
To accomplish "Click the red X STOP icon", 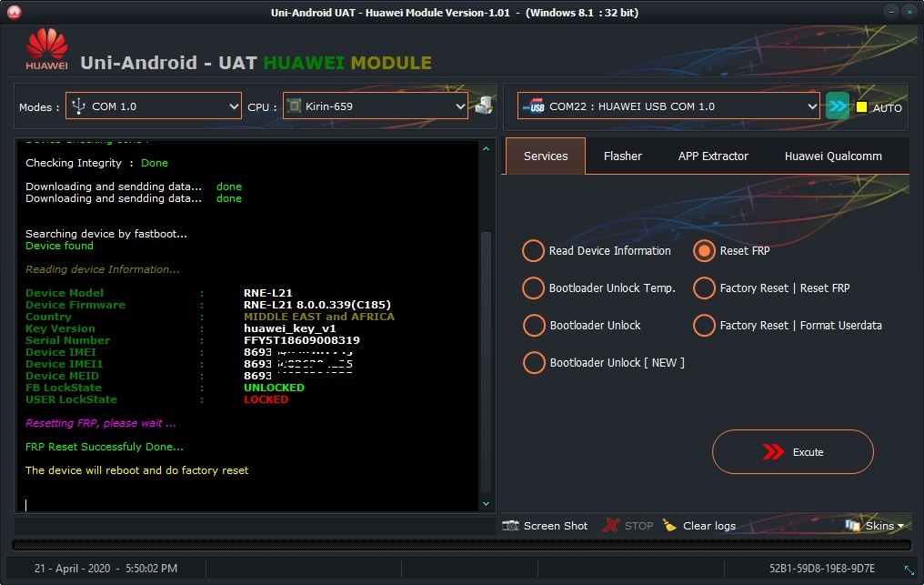I will [611, 525].
